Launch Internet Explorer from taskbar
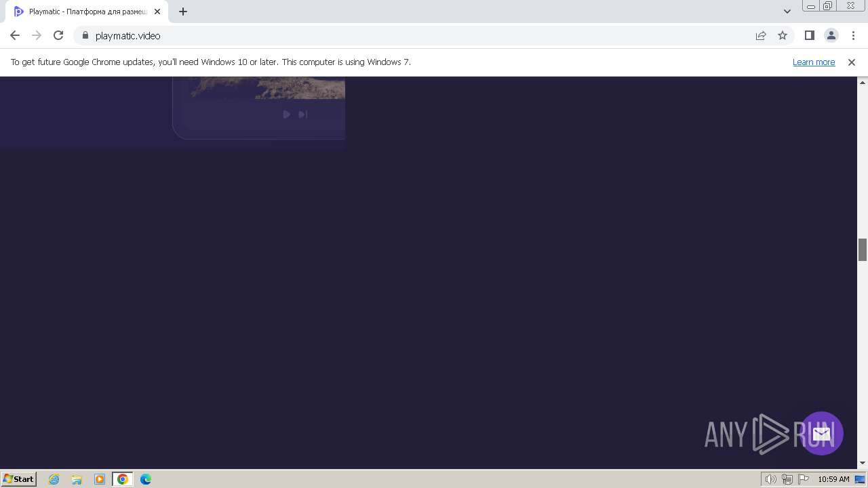This screenshot has width=868, height=488. tap(54, 479)
